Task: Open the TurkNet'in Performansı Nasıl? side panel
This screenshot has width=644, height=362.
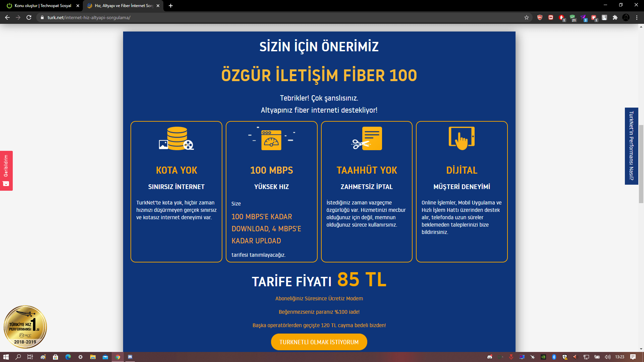Action: (x=631, y=146)
